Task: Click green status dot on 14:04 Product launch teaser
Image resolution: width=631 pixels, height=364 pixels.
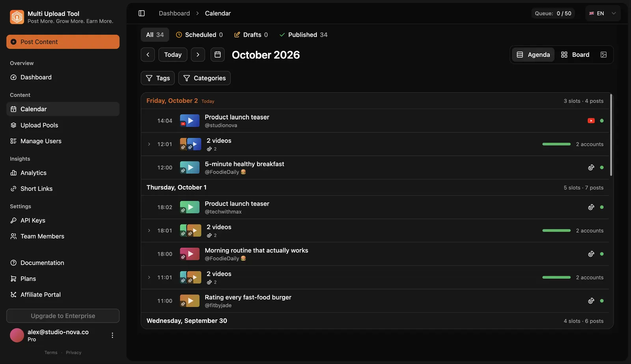Action: [602, 121]
